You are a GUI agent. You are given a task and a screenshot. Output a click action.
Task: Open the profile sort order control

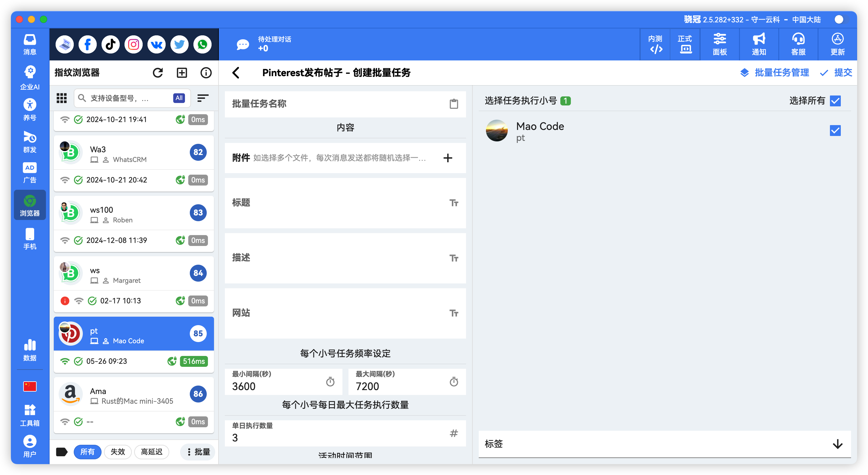tap(203, 98)
